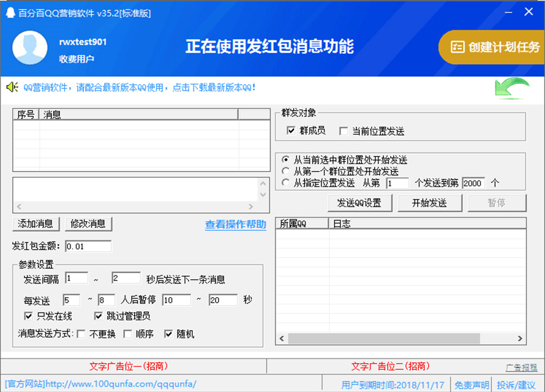Enable 顺序 message mode checkbox

(x=127, y=334)
